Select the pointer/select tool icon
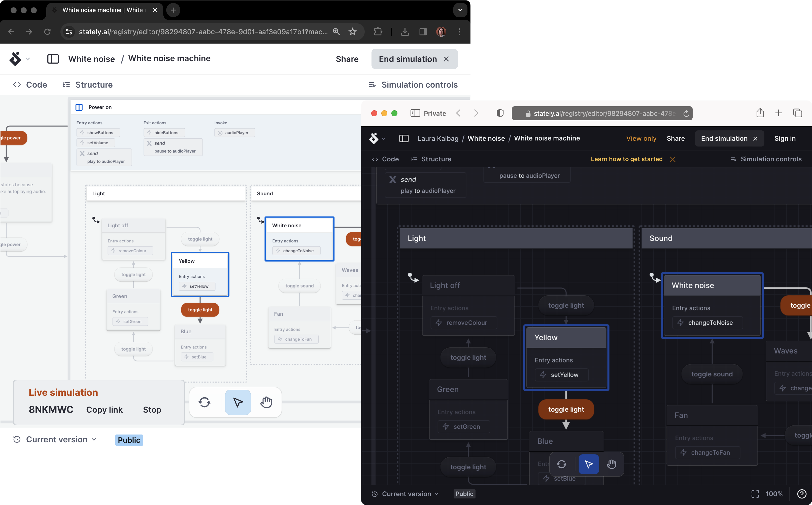812x505 pixels. click(x=238, y=402)
